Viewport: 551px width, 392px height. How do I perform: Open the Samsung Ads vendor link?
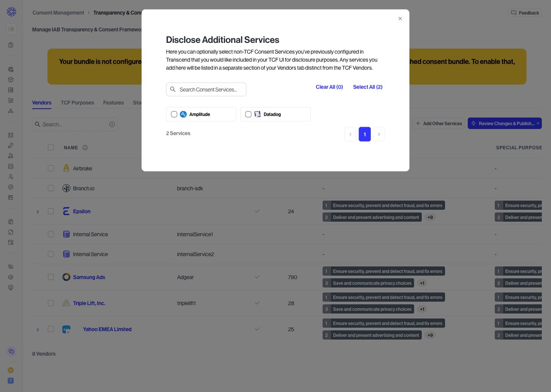(x=89, y=277)
